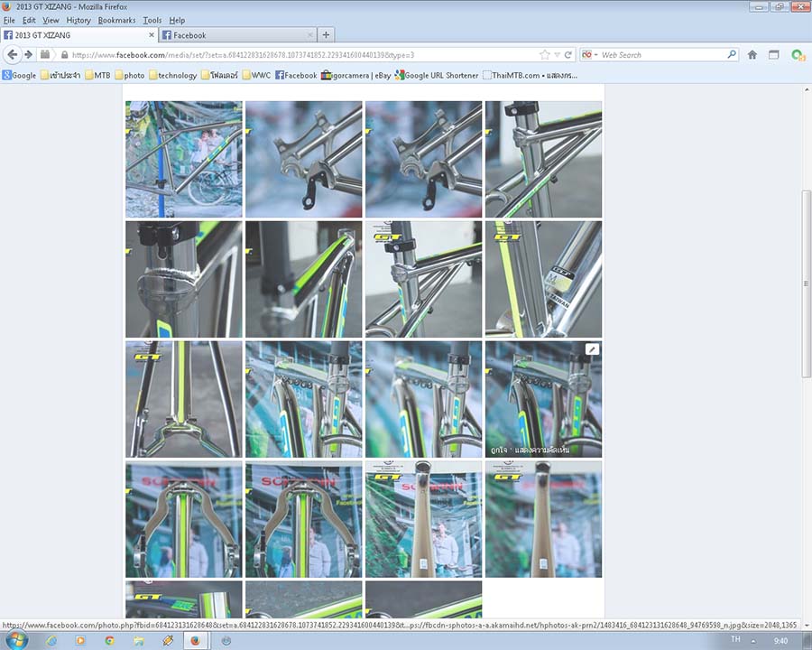Open the Edit menu
The width and height of the screenshot is (812, 650).
[x=29, y=20]
